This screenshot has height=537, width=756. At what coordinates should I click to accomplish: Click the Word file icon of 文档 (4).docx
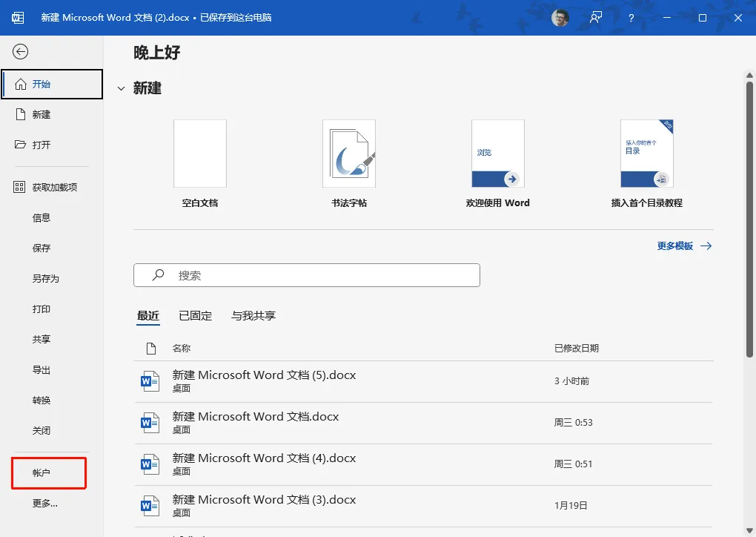click(150, 464)
